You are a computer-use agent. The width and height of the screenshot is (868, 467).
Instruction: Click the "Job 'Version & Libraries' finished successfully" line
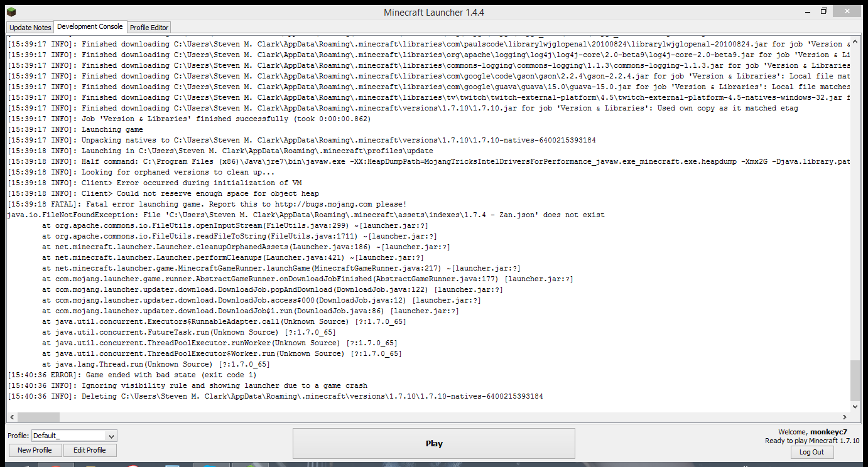189,119
